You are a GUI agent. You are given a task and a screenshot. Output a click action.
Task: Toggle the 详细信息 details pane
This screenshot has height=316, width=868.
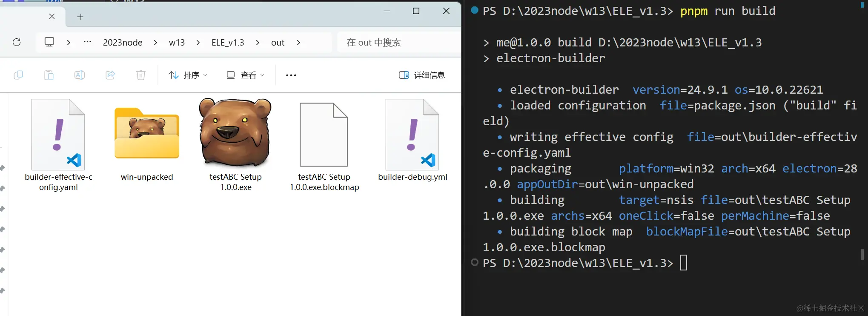422,75
